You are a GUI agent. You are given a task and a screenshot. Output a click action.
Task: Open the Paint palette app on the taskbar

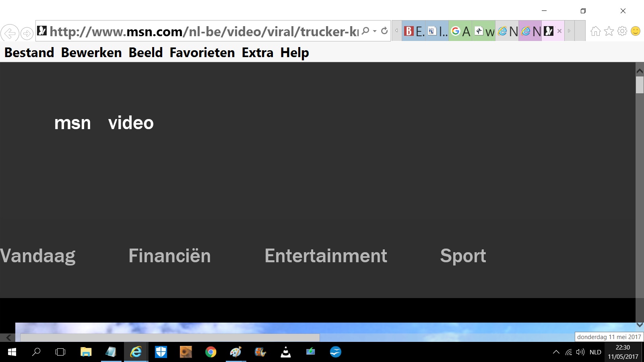(x=236, y=352)
